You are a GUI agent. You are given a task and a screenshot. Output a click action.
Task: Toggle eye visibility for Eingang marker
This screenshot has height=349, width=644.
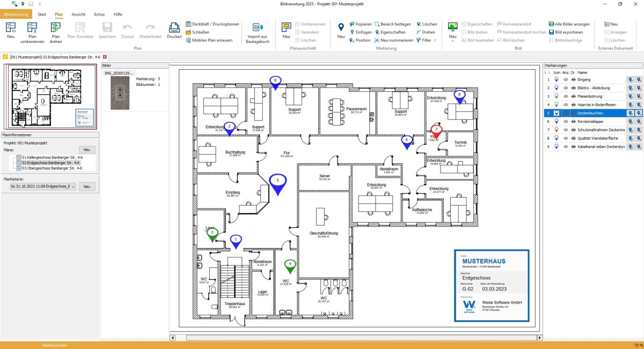coord(565,79)
